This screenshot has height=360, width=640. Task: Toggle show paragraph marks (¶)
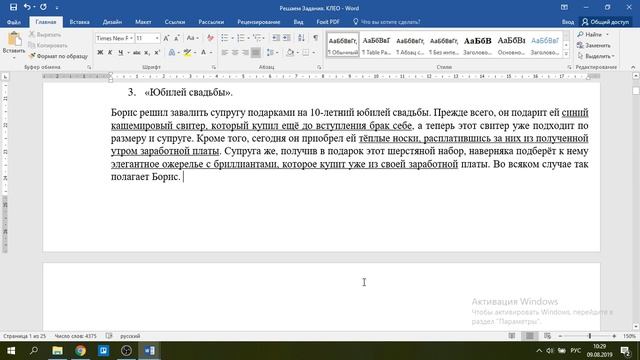(316, 38)
